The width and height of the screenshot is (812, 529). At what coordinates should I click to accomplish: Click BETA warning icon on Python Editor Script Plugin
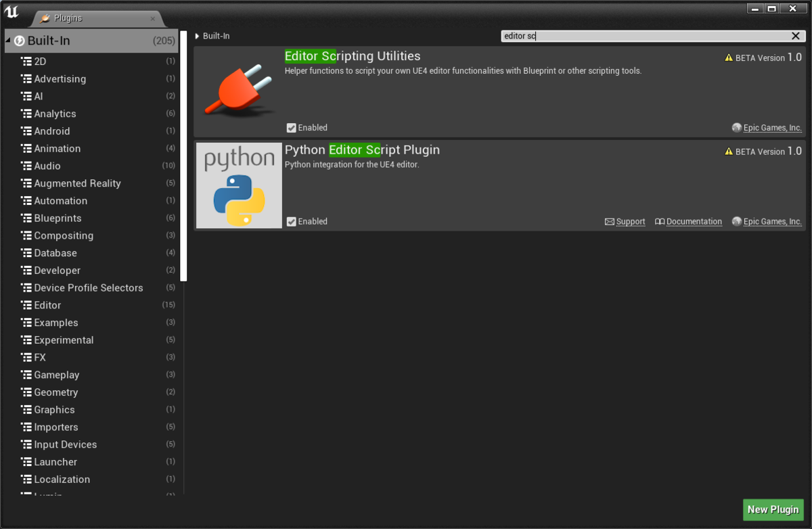pyautogui.click(x=729, y=152)
